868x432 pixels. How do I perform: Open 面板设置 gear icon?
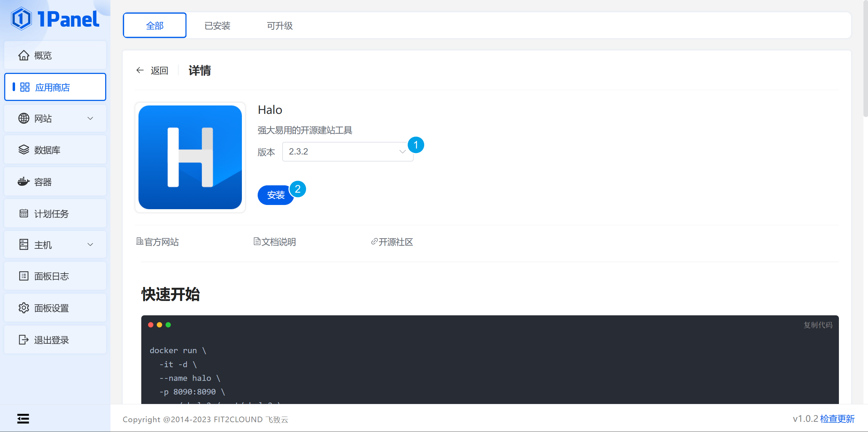(24, 308)
